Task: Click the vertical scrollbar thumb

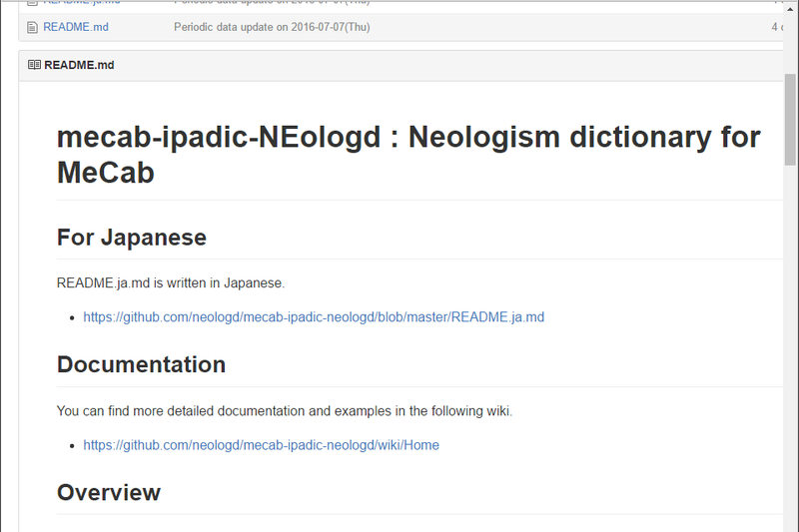Action: coord(790,120)
